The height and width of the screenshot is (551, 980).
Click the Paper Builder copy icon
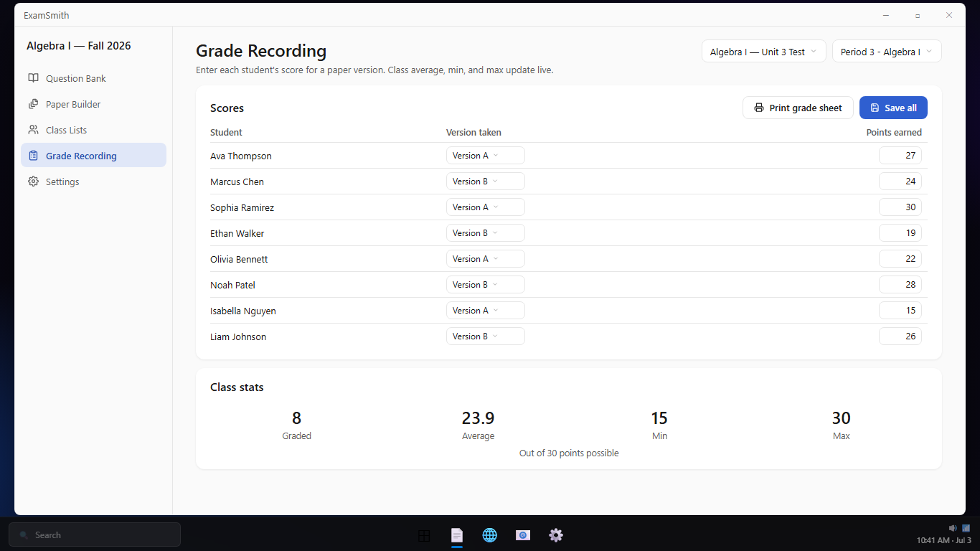tap(33, 104)
